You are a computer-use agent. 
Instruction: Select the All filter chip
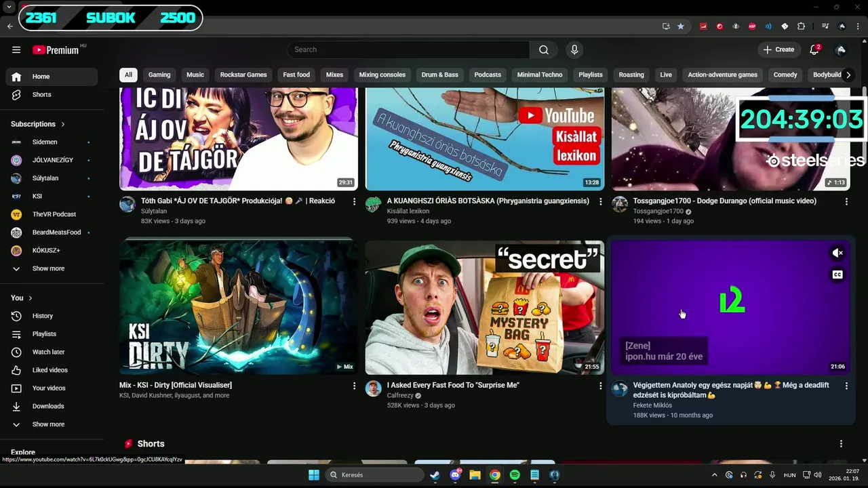(x=128, y=75)
